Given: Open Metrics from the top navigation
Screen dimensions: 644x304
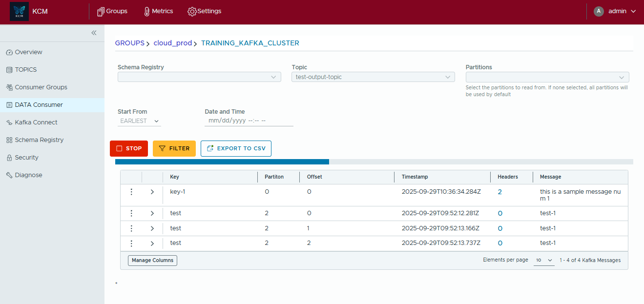Looking at the screenshot, I should [158, 11].
